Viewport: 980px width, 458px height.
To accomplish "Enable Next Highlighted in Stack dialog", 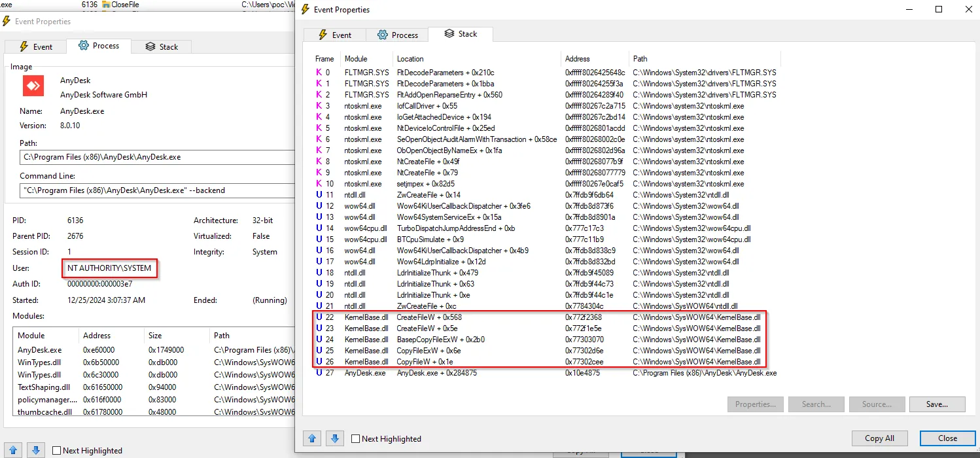I will pos(356,439).
